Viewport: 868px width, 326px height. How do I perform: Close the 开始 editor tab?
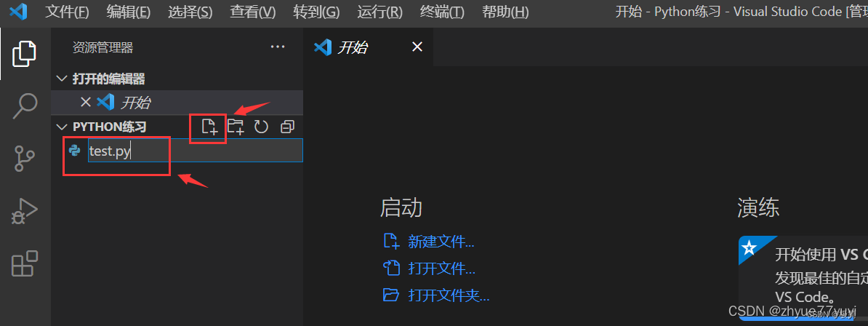417,47
